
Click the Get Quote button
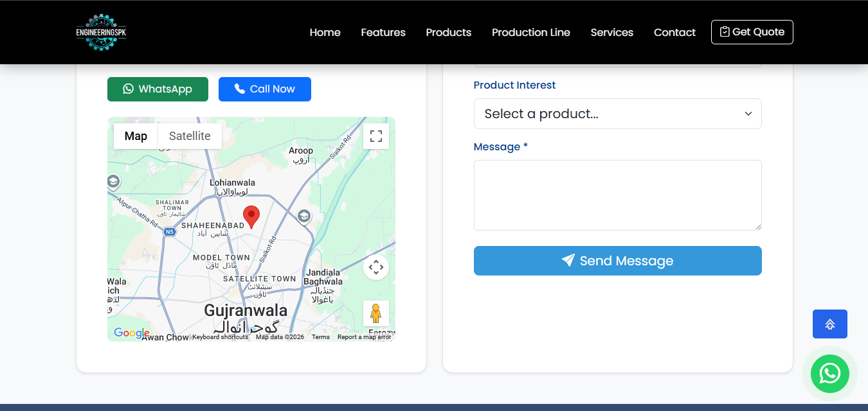pyautogui.click(x=752, y=31)
